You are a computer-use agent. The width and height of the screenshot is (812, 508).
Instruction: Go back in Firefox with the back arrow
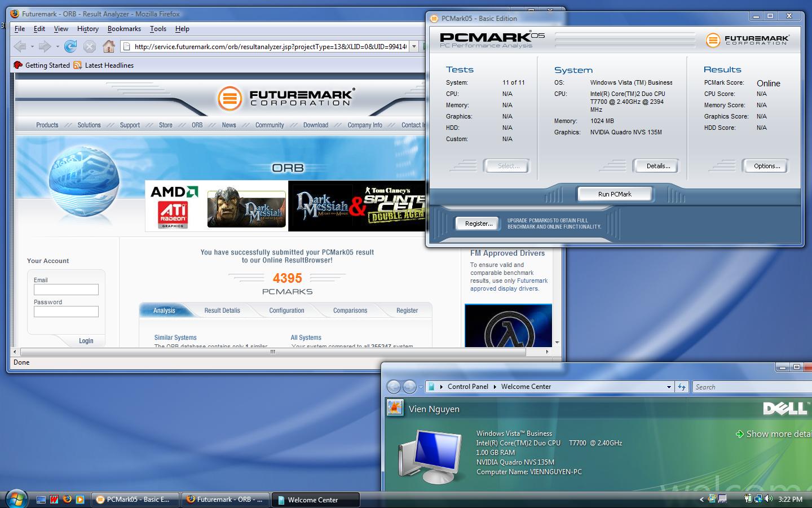click(x=20, y=46)
